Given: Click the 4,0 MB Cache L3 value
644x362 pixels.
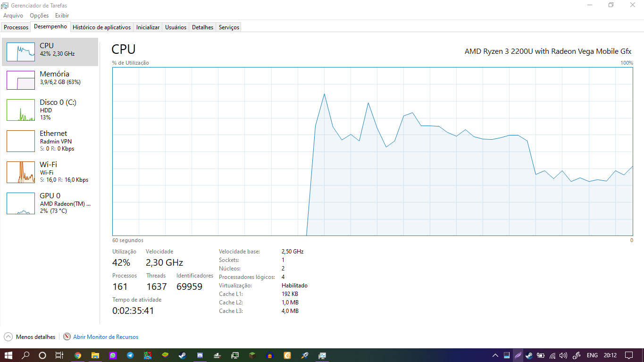Looking at the screenshot, I should tap(290, 311).
